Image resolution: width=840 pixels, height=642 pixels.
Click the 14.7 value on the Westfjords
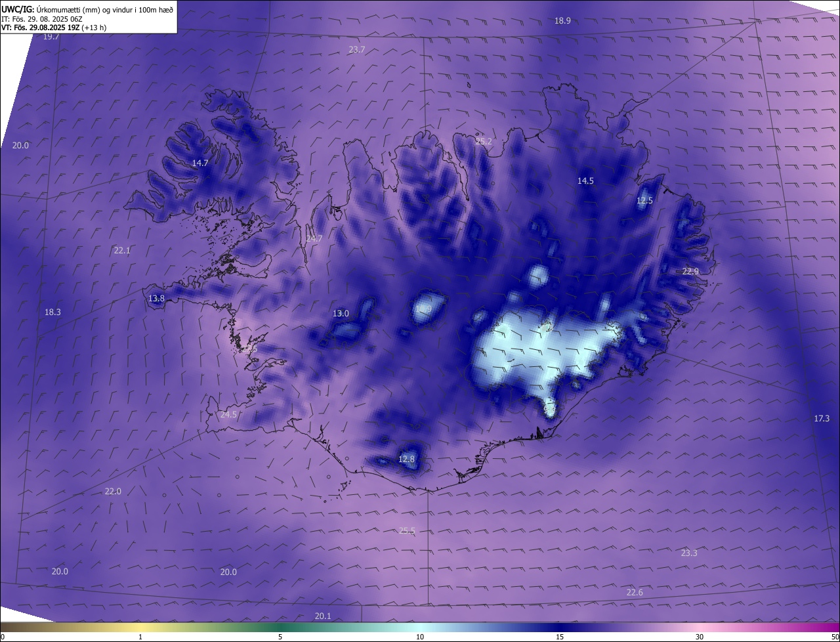point(200,163)
